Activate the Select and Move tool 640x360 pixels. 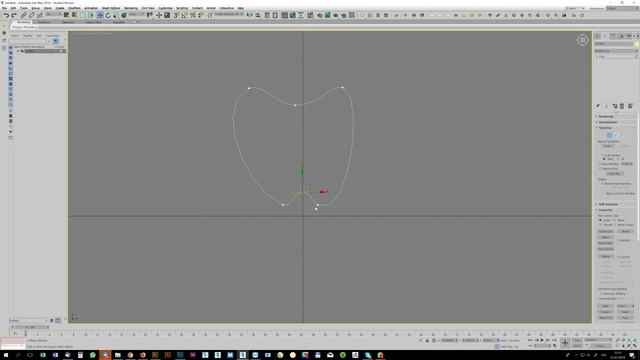pos(100,15)
